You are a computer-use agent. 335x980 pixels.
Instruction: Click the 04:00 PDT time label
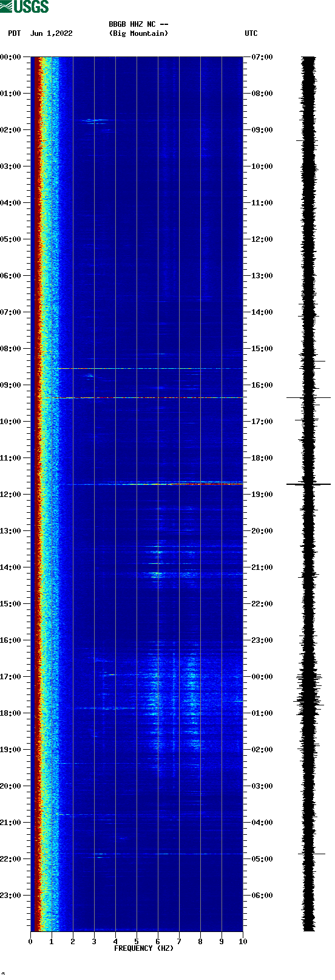tap(11, 203)
